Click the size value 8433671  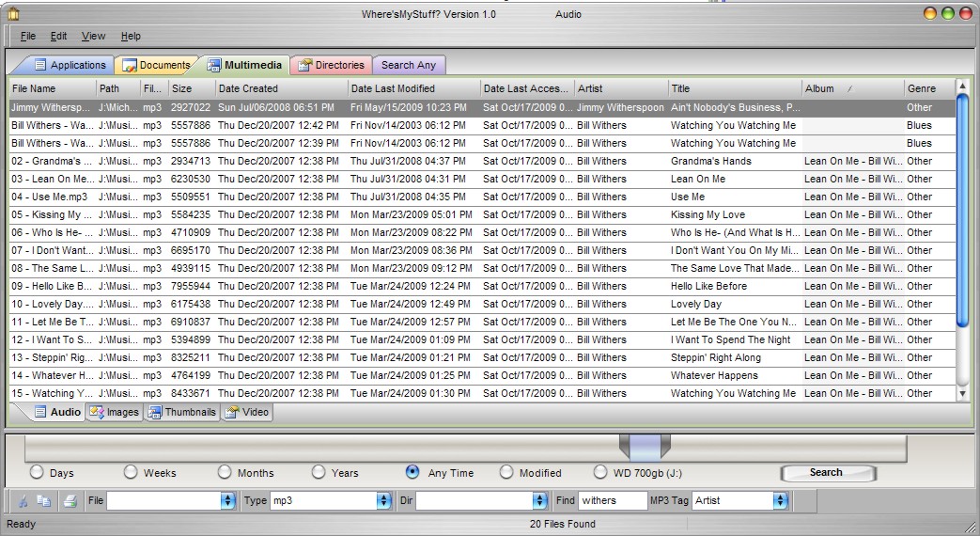[191, 393]
